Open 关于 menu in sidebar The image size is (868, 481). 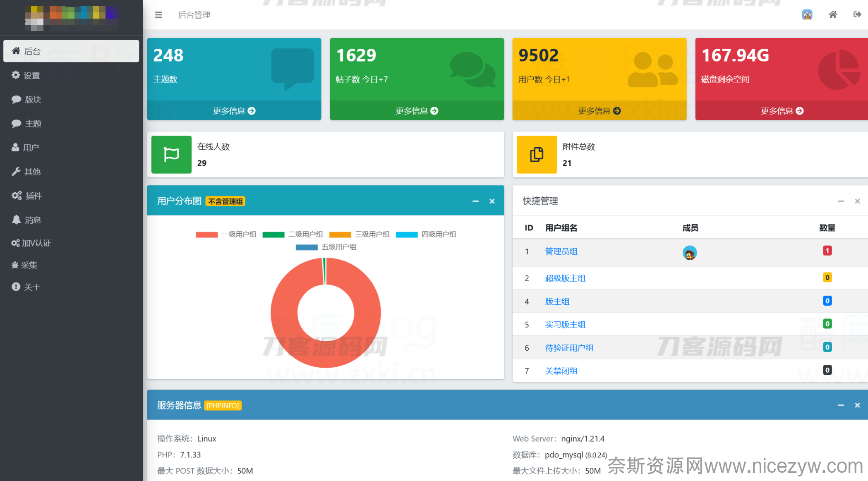(x=71, y=287)
